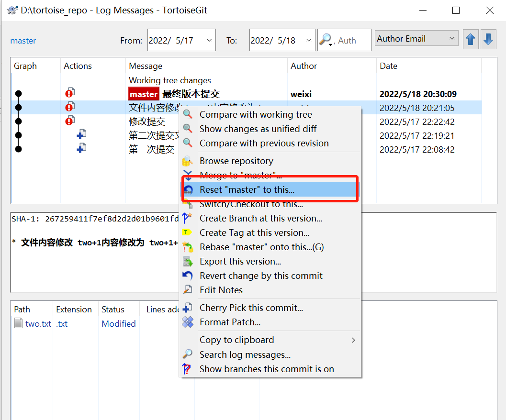
Task: Choose Show branches this commit is on
Action: pyautogui.click(x=270, y=369)
